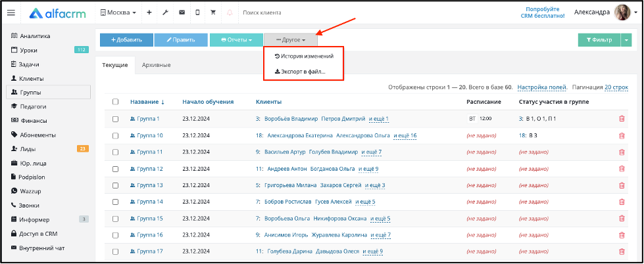Toggle the select-all header checkbox
The width and height of the screenshot is (644, 264).
[115, 102]
